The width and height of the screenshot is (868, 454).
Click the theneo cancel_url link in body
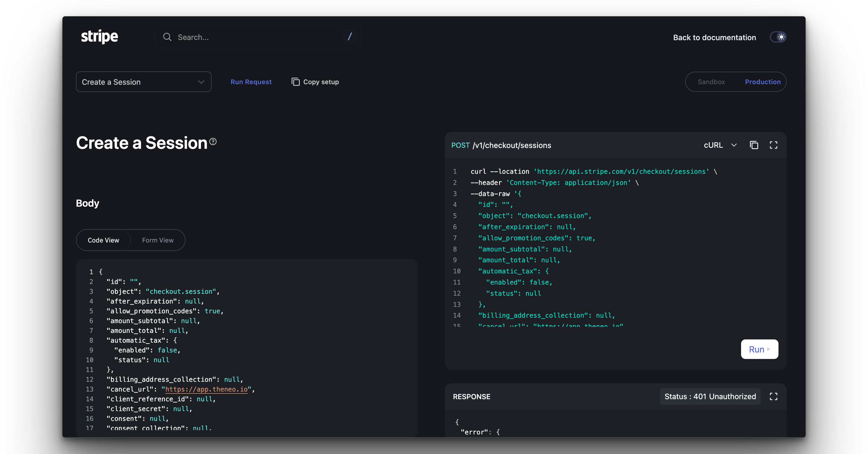(206, 389)
